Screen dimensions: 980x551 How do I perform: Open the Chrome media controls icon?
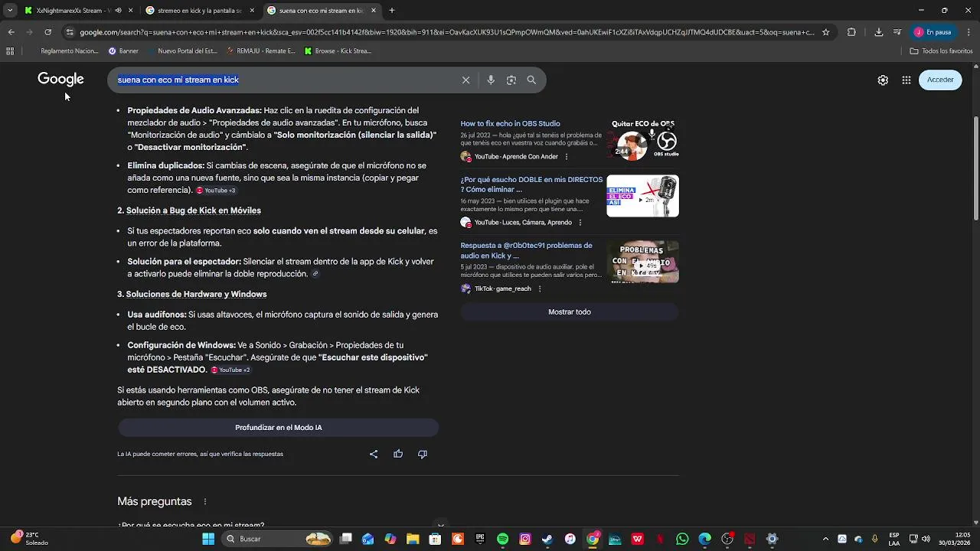897,32
